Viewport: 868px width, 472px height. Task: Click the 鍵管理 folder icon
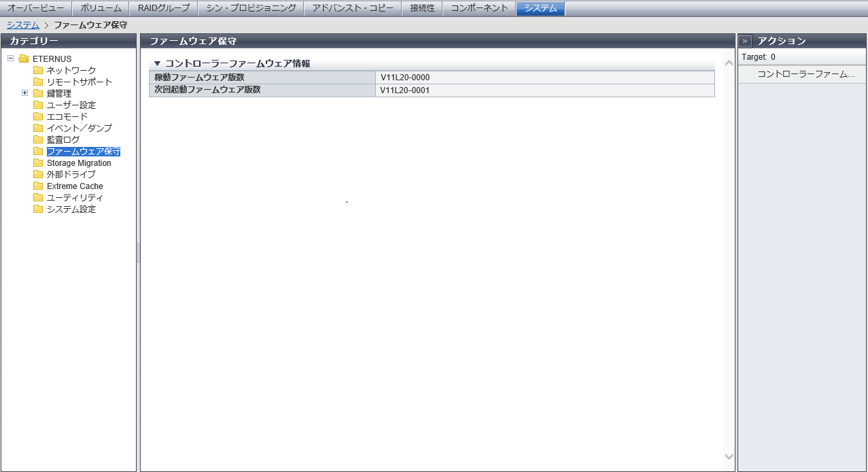pos(38,94)
